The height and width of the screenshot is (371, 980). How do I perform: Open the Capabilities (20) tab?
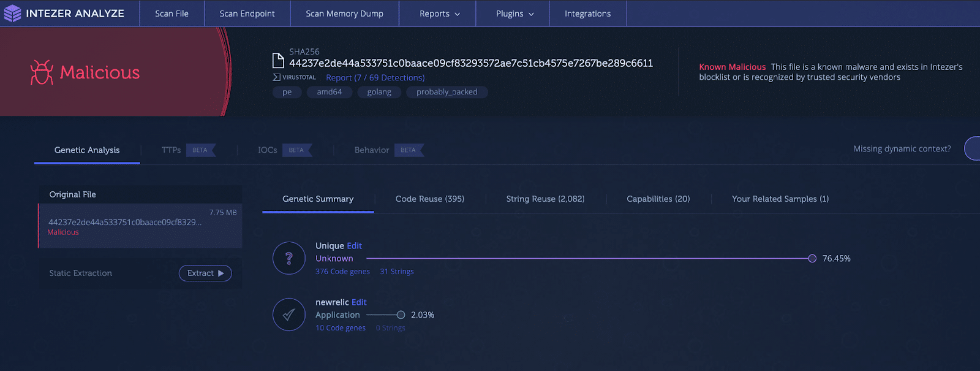(x=658, y=199)
